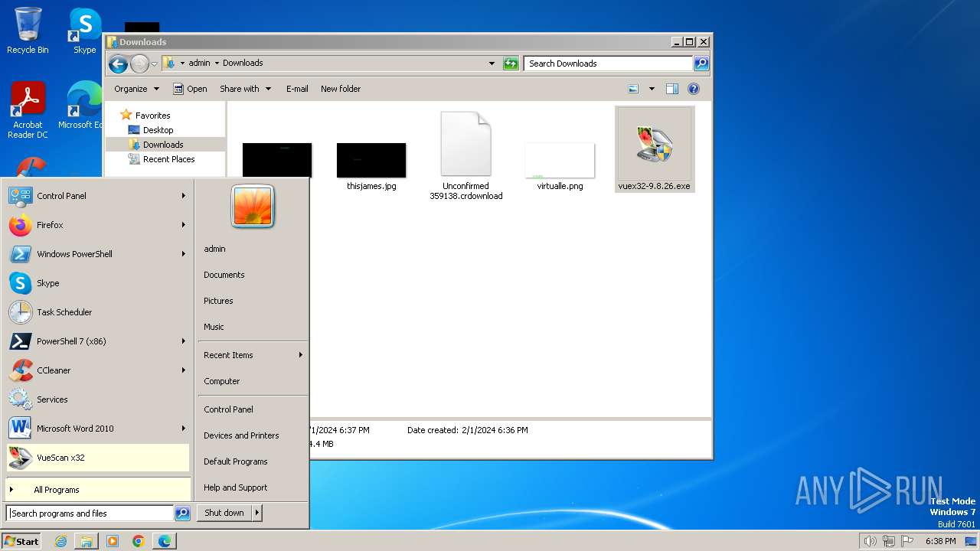Open Shut down options arrow

[257, 514]
